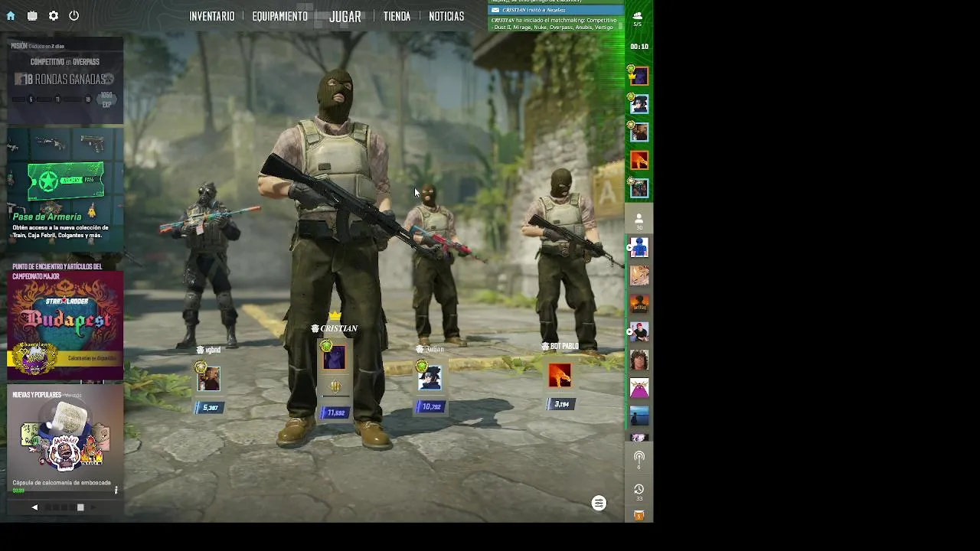Select the blue sunset landscape friend avatar
The height and width of the screenshot is (551, 980).
[x=639, y=416]
